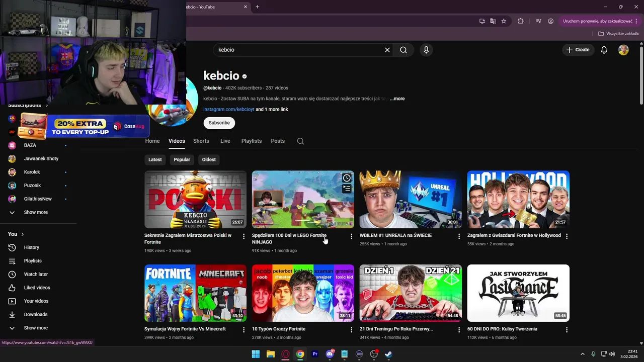Screen dimensions: 644x362
Task: Show hidden system tray icons
Action: click(x=583, y=354)
